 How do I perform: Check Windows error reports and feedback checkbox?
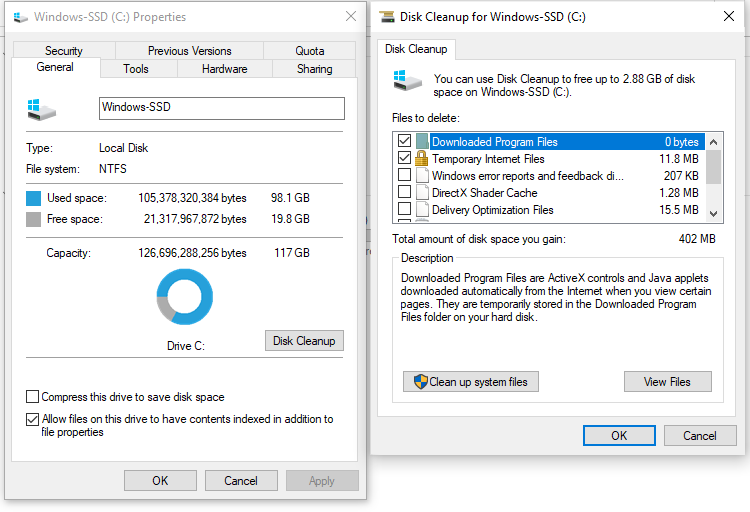[x=404, y=175]
